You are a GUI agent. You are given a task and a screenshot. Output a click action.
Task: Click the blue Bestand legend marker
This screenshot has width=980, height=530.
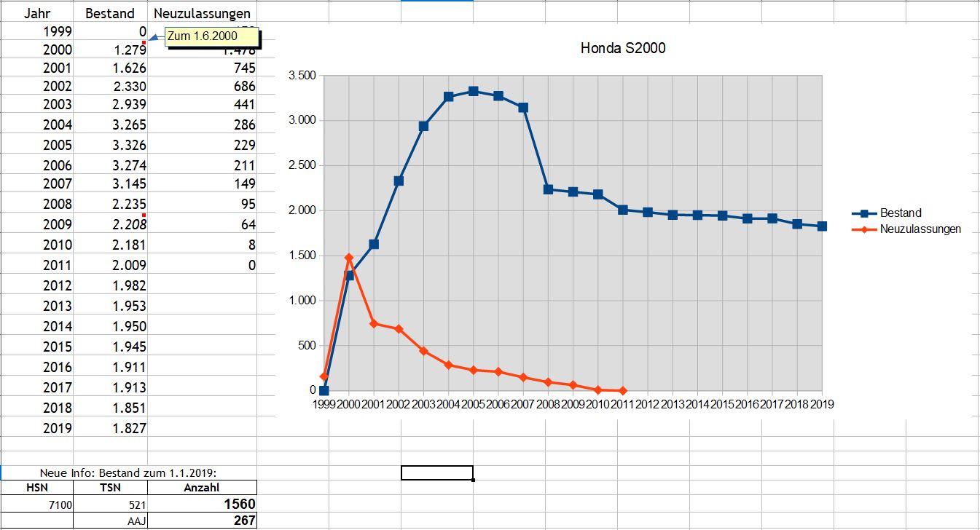865,213
